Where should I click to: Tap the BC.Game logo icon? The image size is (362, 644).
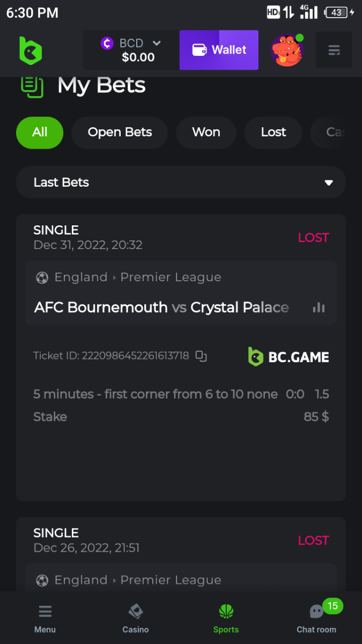[x=31, y=50]
